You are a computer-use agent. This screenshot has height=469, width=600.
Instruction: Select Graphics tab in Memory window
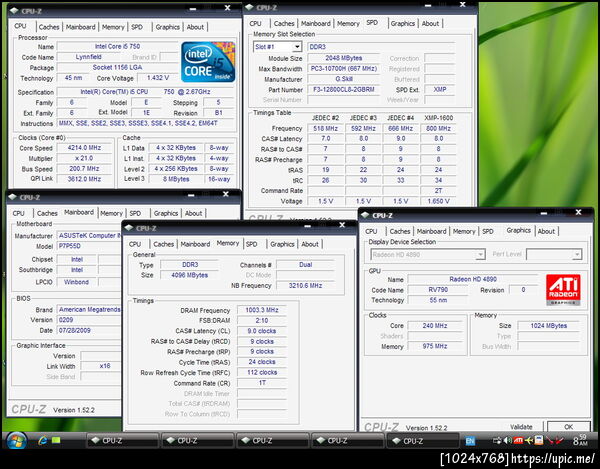[282, 244]
